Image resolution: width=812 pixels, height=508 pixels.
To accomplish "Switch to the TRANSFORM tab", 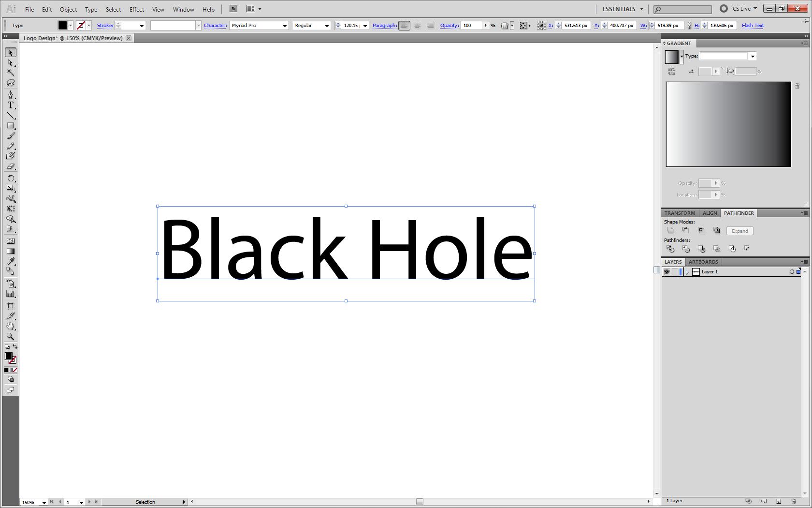I will pos(680,213).
